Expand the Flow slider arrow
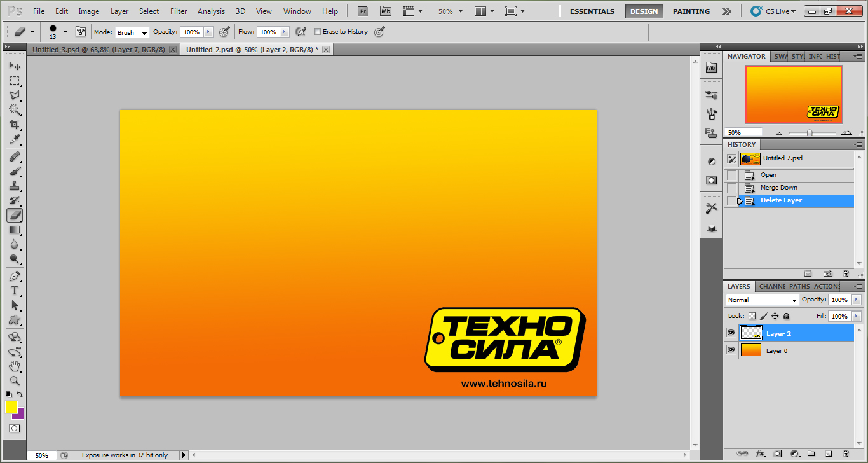The width and height of the screenshot is (868, 463). pos(285,32)
